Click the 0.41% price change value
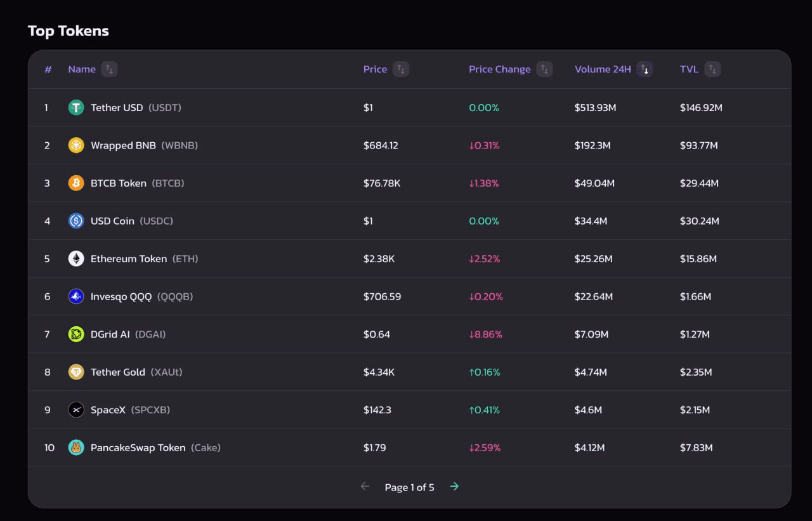This screenshot has width=812, height=521. 484,410
